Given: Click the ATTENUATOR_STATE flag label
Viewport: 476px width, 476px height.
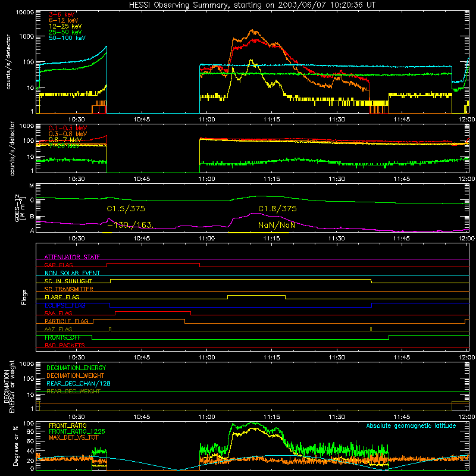Looking at the screenshot, I should pos(72,257).
